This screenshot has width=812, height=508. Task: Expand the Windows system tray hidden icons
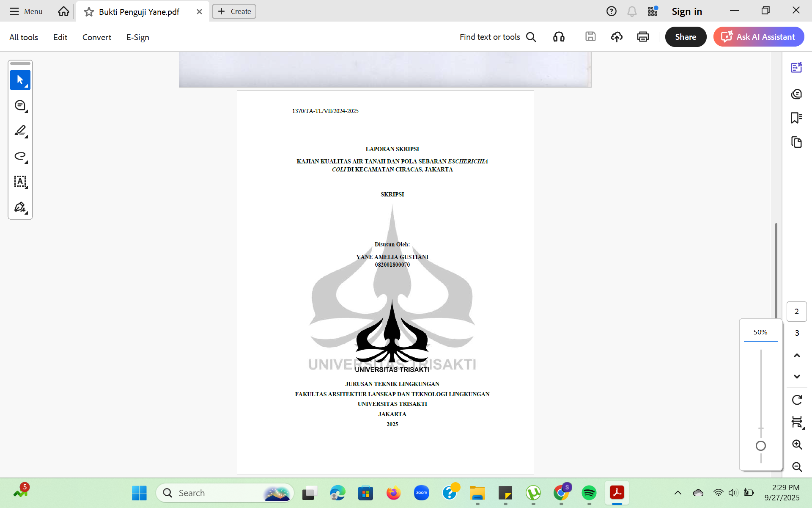click(678, 493)
